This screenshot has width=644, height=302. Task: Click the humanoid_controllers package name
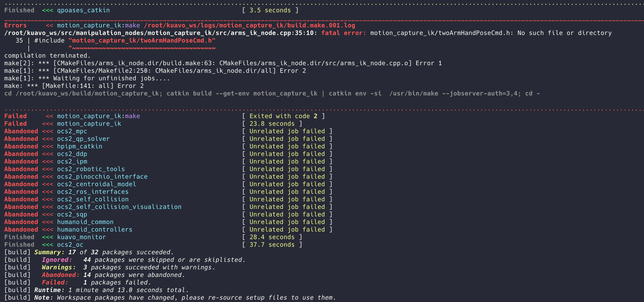tap(95, 229)
